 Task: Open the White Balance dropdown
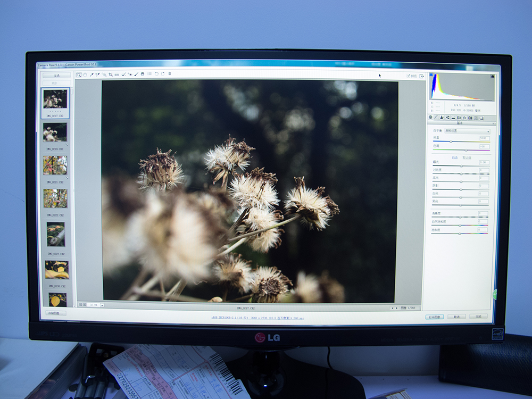(467, 131)
